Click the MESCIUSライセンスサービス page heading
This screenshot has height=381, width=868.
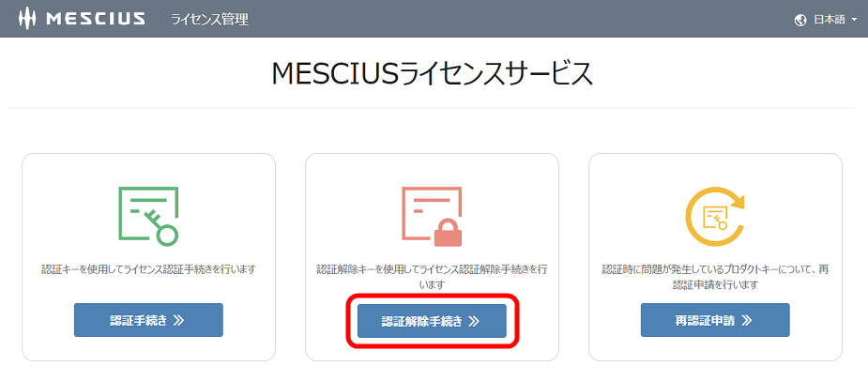pos(433,74)
